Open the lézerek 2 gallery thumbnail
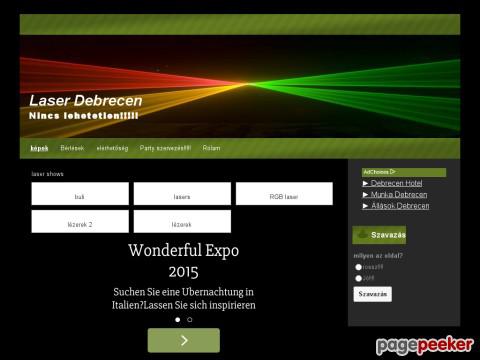 (80, 221)
